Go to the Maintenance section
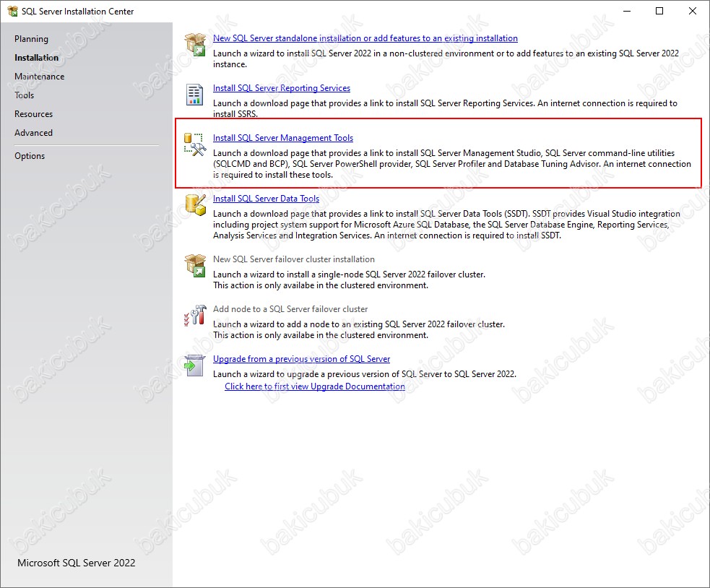 pos(40,77)
